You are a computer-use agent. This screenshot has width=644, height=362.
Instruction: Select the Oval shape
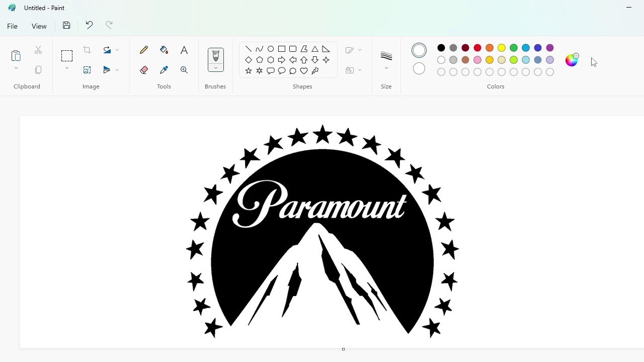point(271,49)
